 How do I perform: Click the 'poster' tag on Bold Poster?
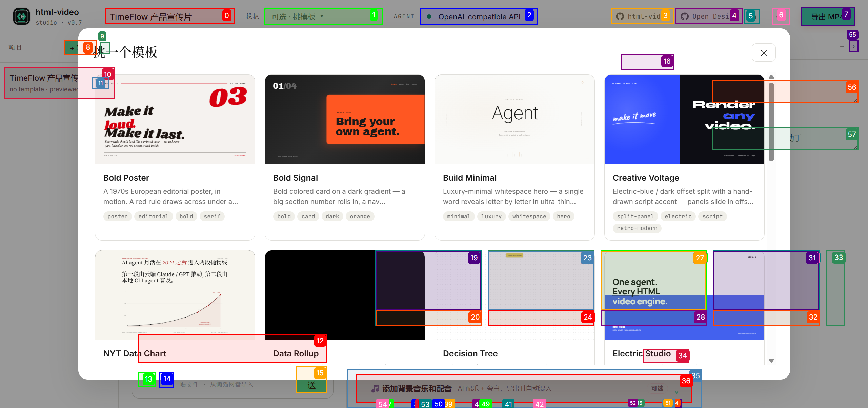pyautogui.click(x=118, y=216)
